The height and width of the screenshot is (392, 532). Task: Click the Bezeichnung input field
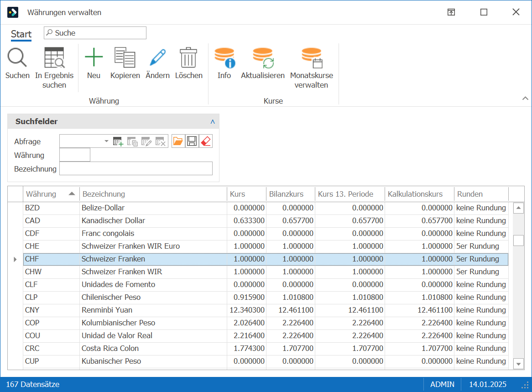pyautogui.click(x=136, y=169)
